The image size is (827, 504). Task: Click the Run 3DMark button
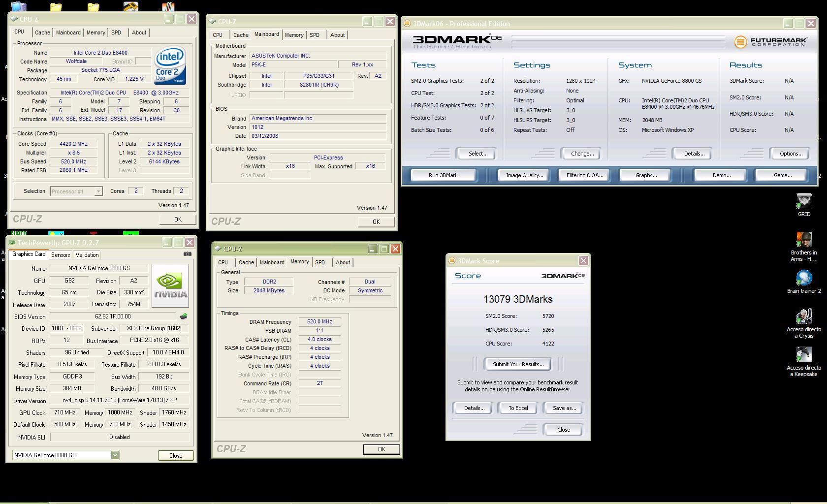(x=443, y=175)
